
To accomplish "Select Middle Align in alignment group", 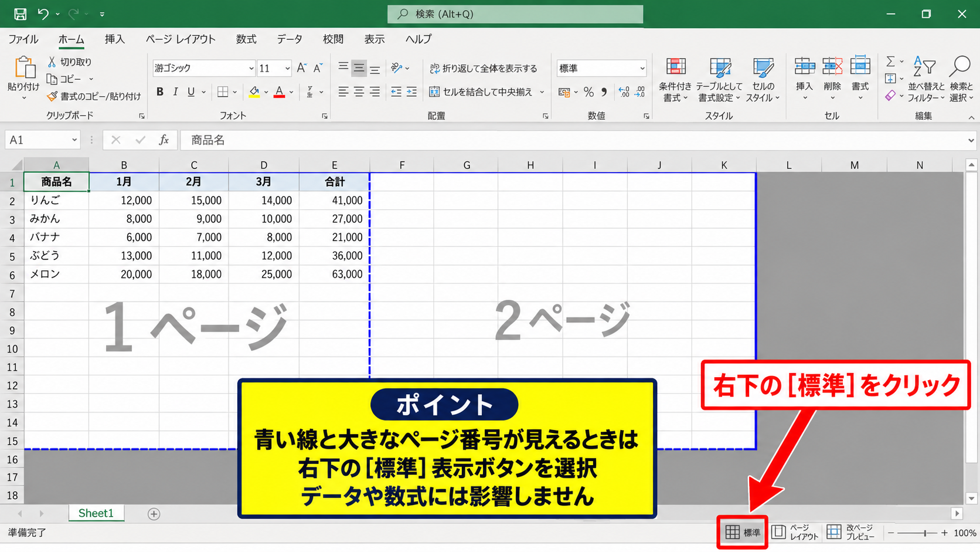I will point(359,68).
